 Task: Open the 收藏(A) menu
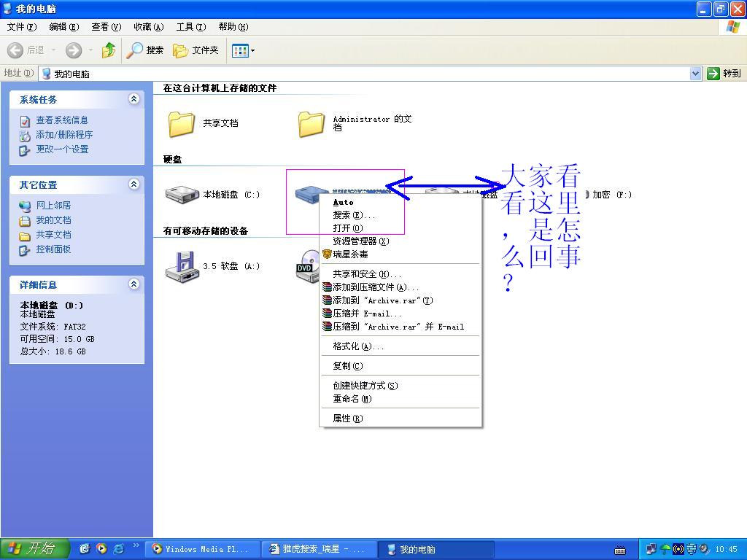(x=149, y=27)
